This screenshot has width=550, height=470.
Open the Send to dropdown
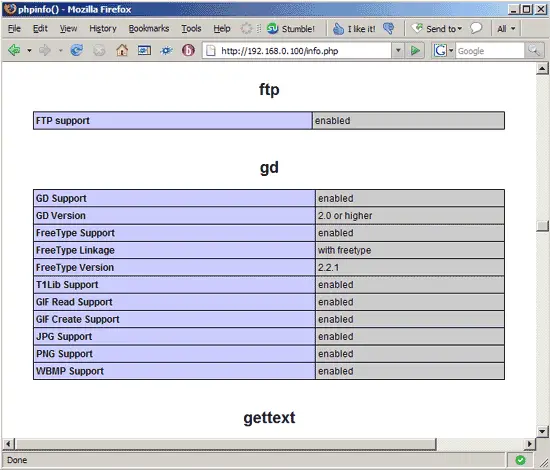[437, 28]
